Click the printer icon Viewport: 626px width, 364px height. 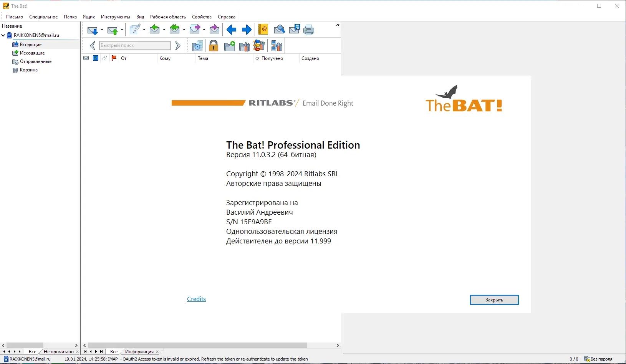309,30
